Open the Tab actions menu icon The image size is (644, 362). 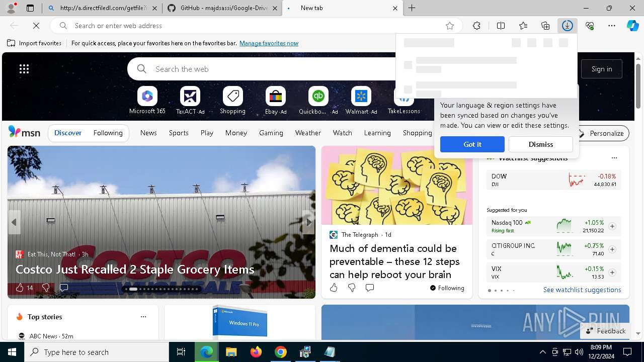(30, 8)
